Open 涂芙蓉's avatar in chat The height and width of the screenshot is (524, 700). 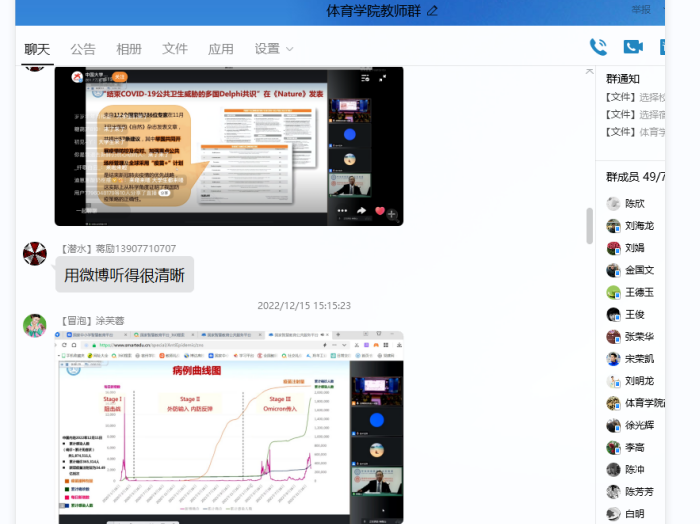tap(35, 325)
